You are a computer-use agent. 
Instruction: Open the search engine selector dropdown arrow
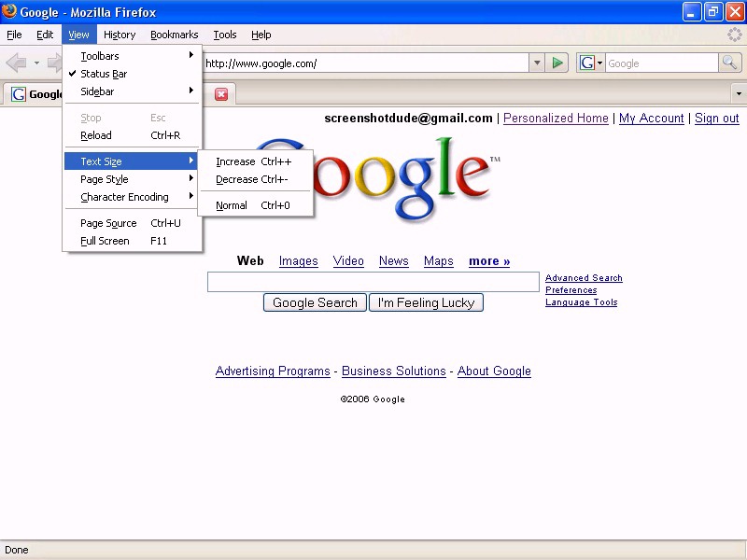(599, 63)
